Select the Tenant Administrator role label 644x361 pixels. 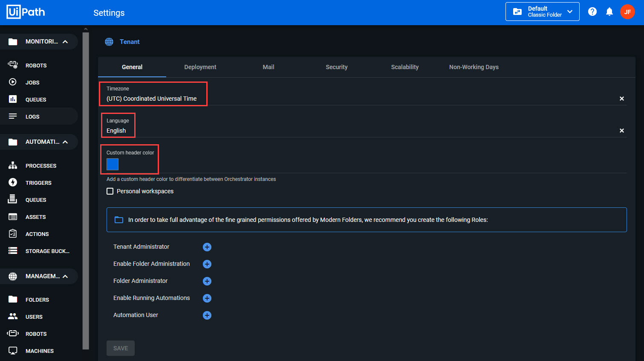click(x=141, y=247)
